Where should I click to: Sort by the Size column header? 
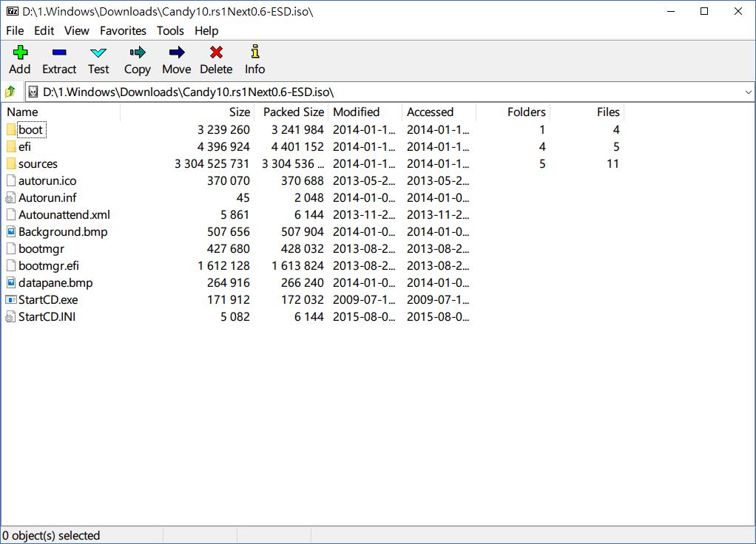pyautogui.click(x=187, y=112)
